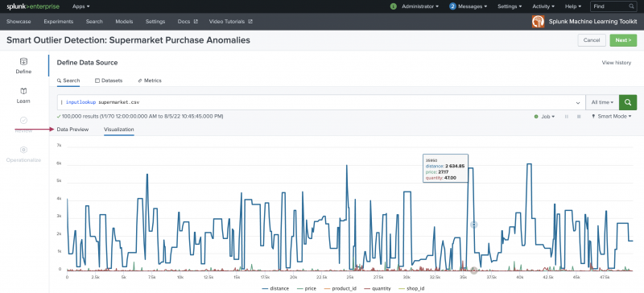The width and height of the screenshot is (644, 293).
Task: Click the Cancel button
Action: (592, 40)
